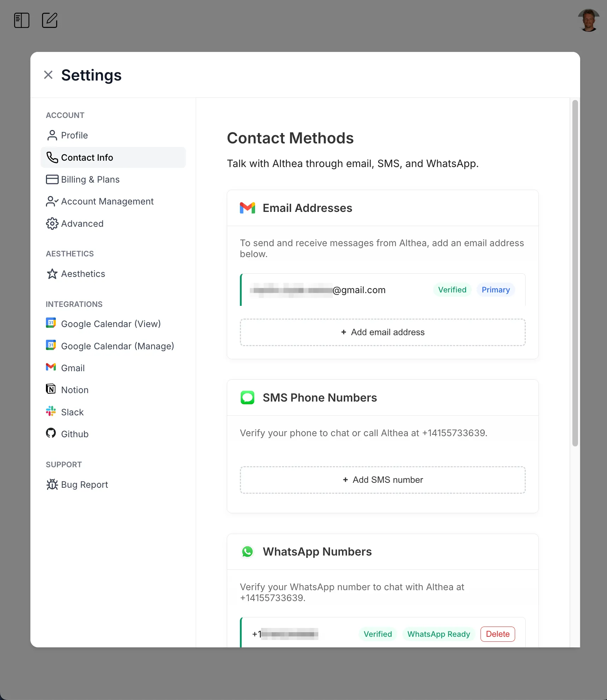Click the SMS Phone Numbers section title
The width and height of the screenshot is (607, 700).
pos(320,398)
